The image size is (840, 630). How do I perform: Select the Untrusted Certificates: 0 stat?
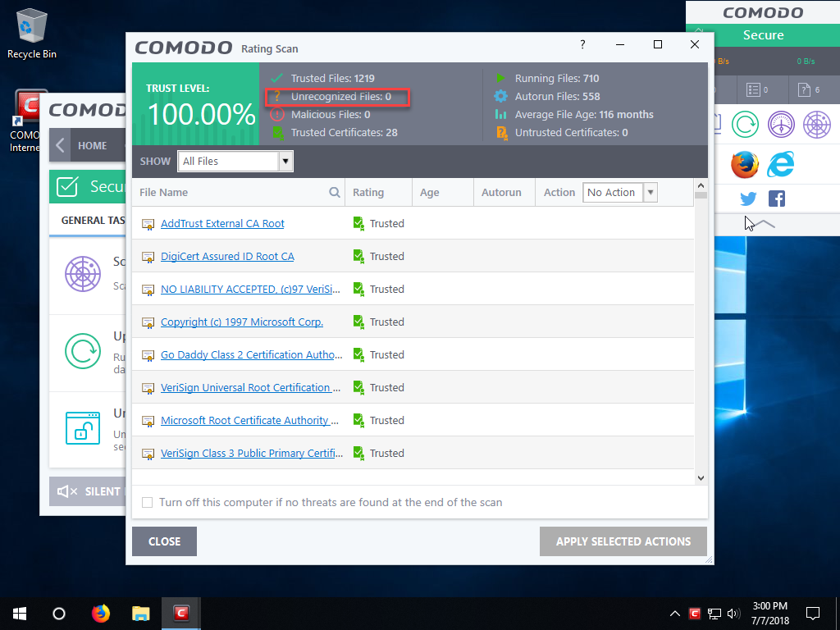(x=571, y=132)
